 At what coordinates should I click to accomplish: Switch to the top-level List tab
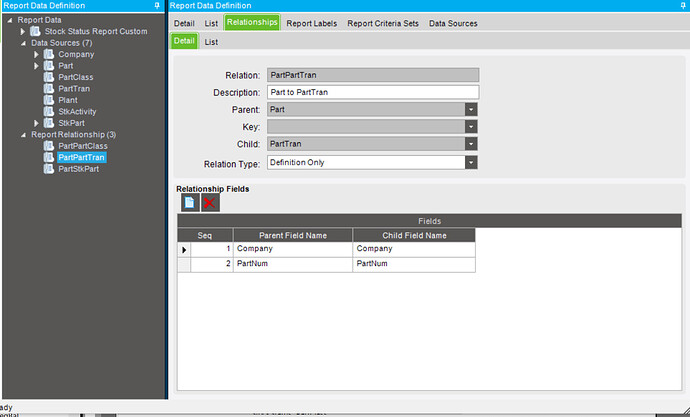click(211, 23)
